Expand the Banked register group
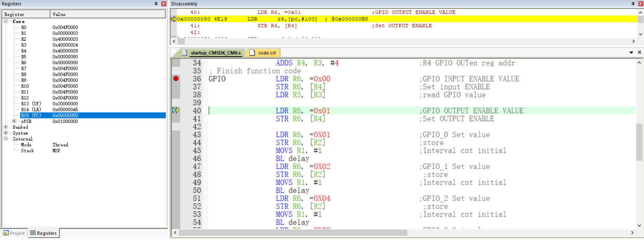 tap(6, 127)
